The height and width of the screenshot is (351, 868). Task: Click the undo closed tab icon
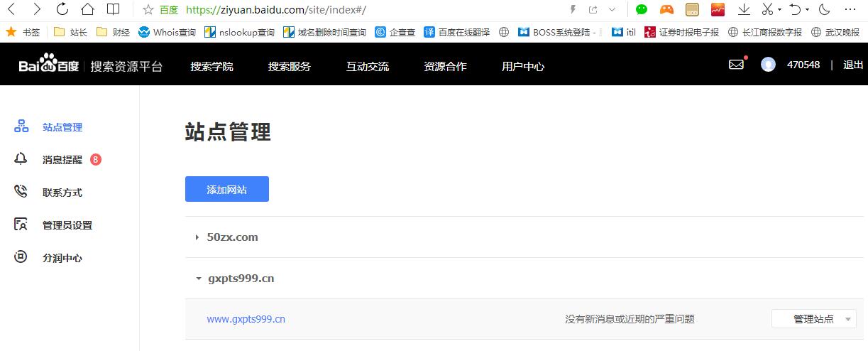click(795, 9)
